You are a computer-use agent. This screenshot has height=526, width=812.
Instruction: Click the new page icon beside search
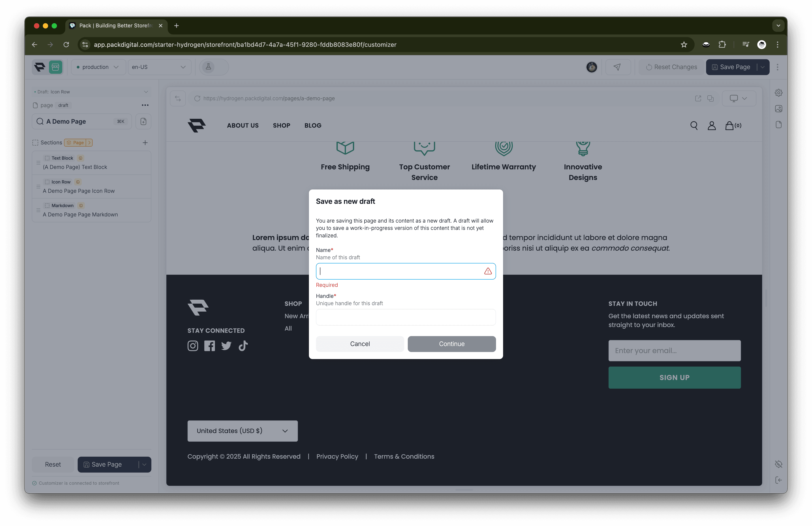pyautogui.click(x=143, y=121)
